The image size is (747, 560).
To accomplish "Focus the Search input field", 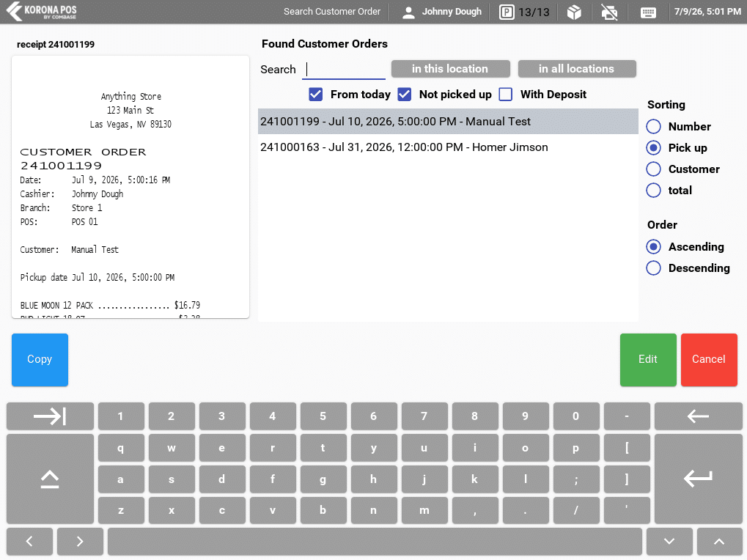I will point(344,70).
